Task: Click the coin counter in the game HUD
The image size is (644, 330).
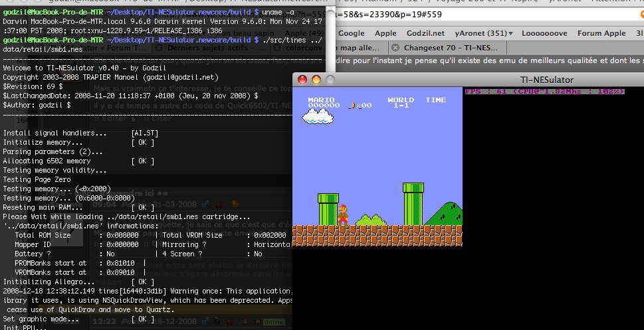Action: (x=362, y=105)
